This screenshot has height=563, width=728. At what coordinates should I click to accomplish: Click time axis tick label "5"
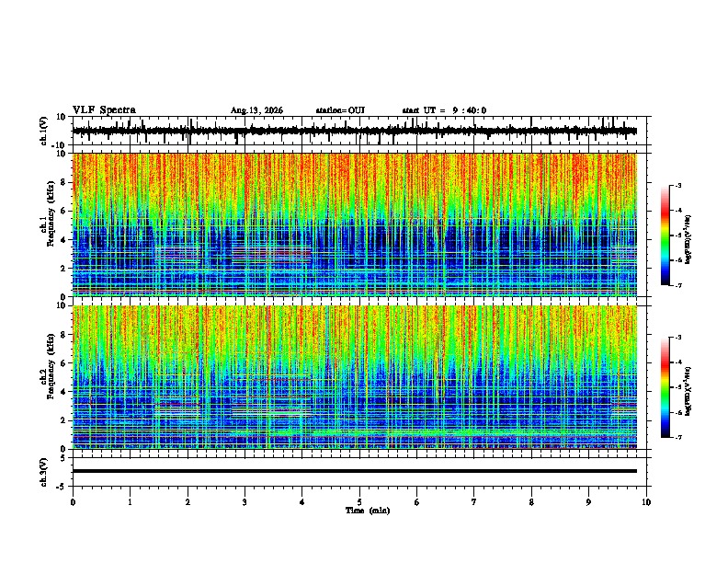point(359,502)
